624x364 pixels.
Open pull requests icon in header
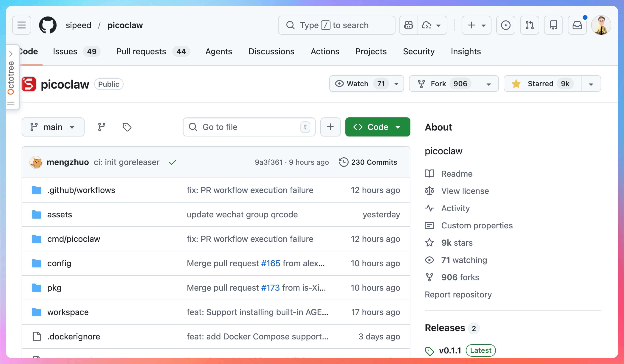529,25
